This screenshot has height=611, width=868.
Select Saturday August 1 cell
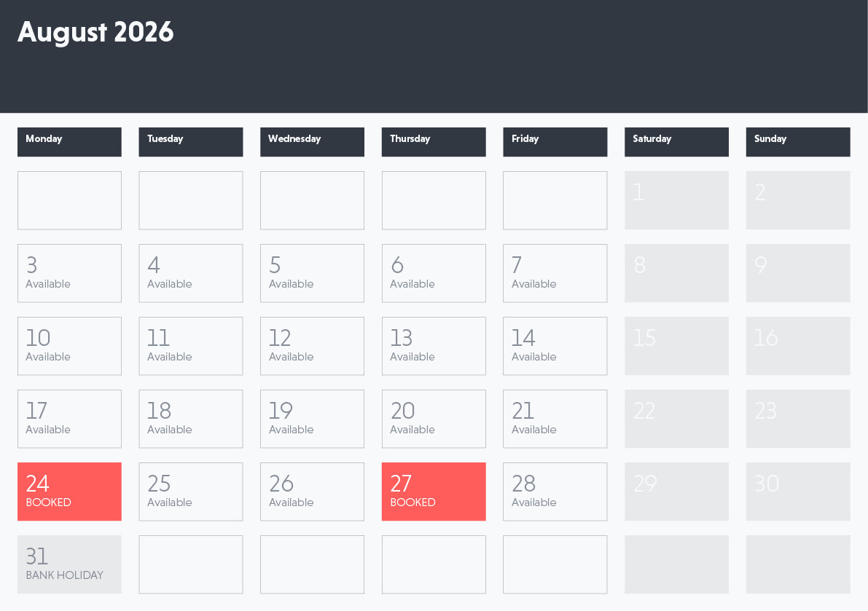[676, 200]
